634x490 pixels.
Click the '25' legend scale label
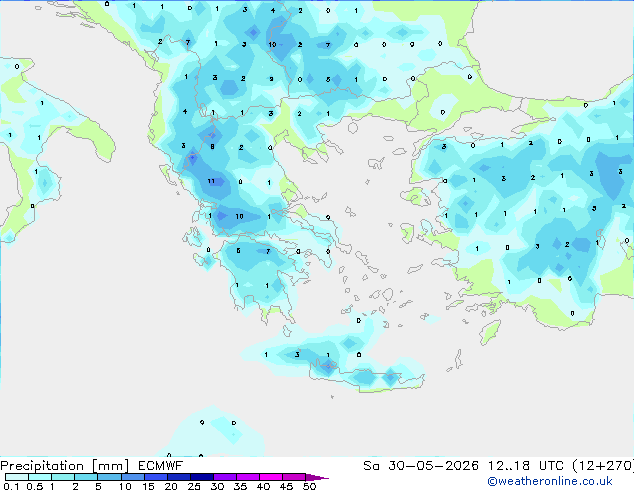click(x=194, y=486)
